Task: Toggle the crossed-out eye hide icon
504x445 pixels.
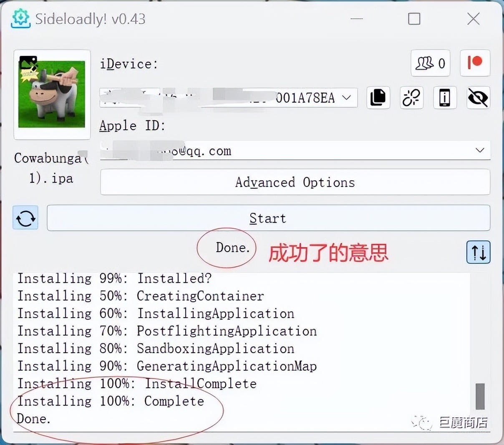Action: [x=478, y=98]
